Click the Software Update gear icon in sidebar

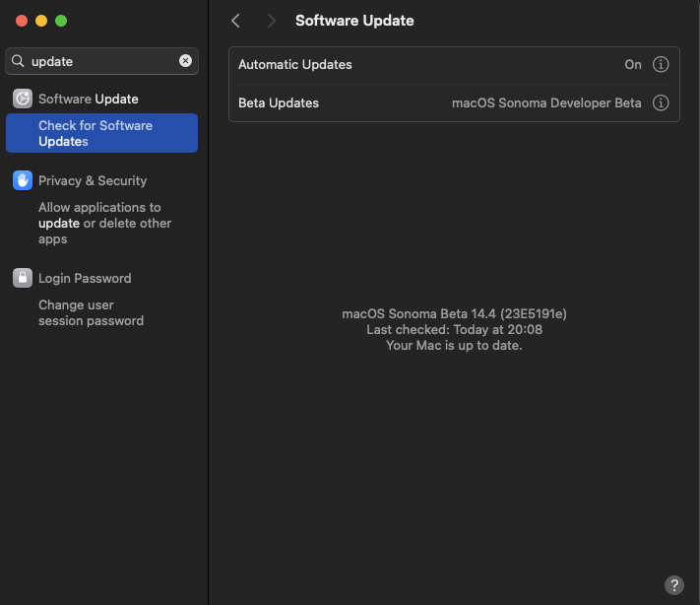[23, 99]
